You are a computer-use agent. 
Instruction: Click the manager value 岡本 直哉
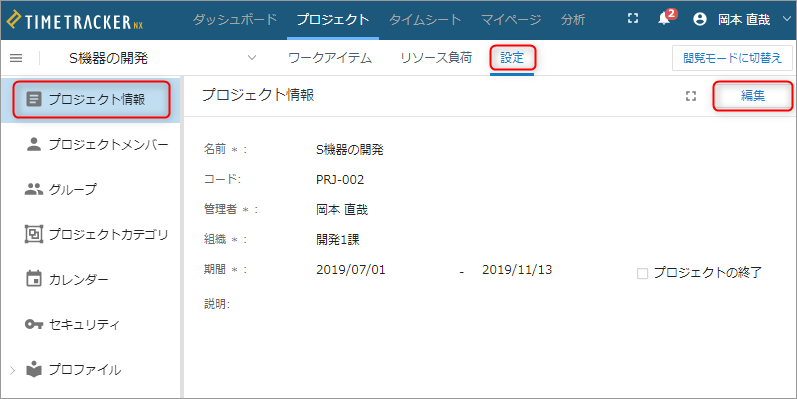(x=342, y=209)
